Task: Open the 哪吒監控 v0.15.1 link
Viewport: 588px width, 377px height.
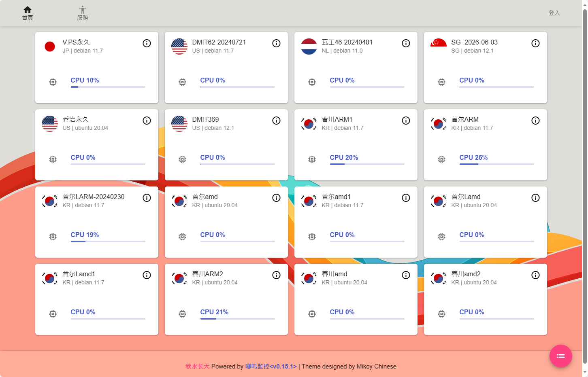Action: [x=271, y=366]
